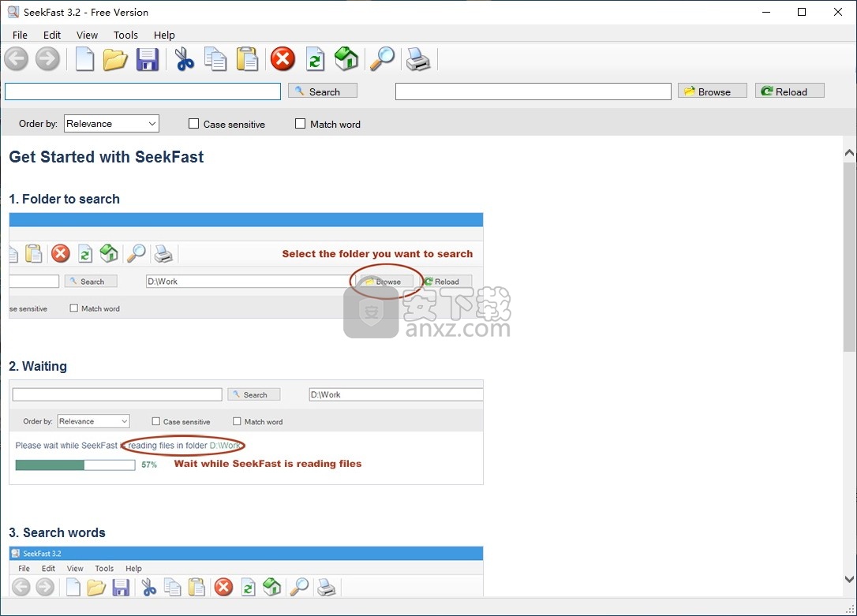The height and width of the screenshot is (616, 857).
Task: Click the "1. Folder to search" heading
Action: click(x=64, y=200)
